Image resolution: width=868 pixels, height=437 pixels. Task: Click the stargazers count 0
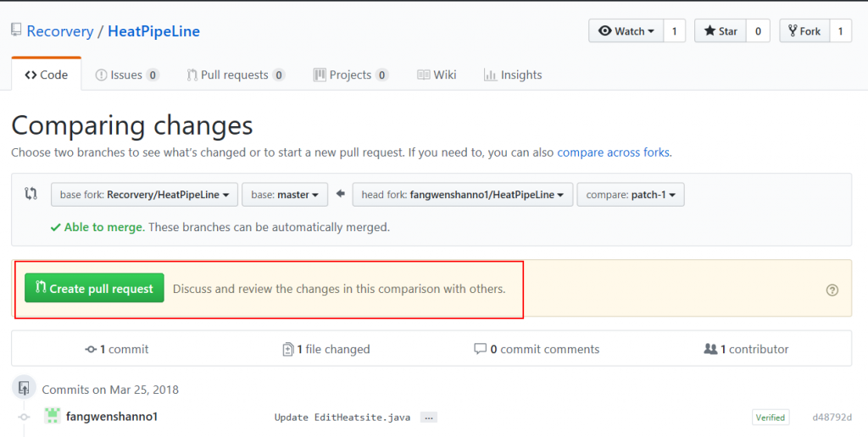[758, 31]
